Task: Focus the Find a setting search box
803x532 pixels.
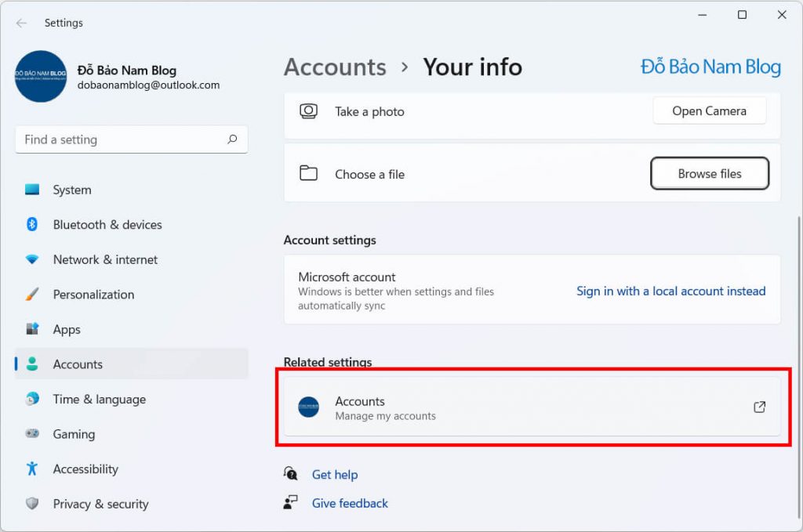Action: pos(132,139)
